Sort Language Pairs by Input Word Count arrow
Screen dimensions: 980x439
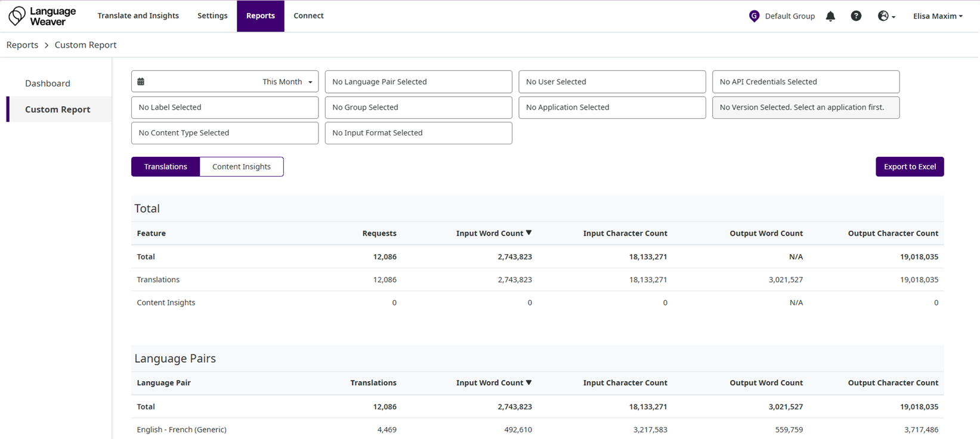point(529,383)
